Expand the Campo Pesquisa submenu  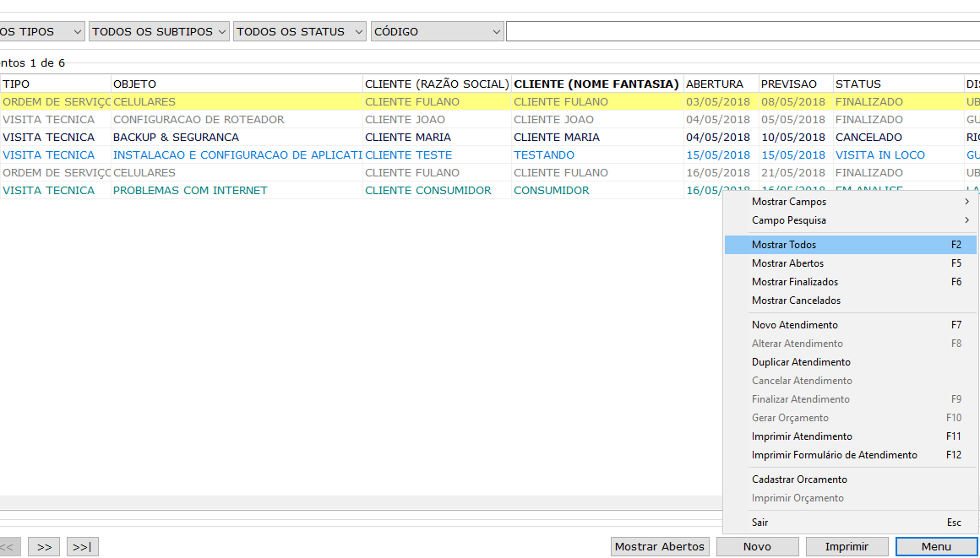pyautogui.click(x=851, y=220)
